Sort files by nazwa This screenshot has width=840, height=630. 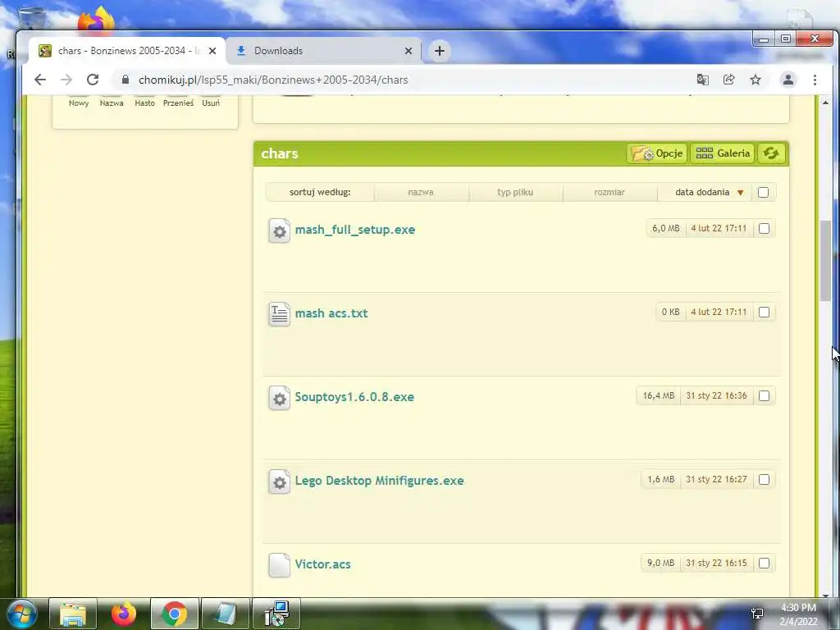(x=421, y=192)
